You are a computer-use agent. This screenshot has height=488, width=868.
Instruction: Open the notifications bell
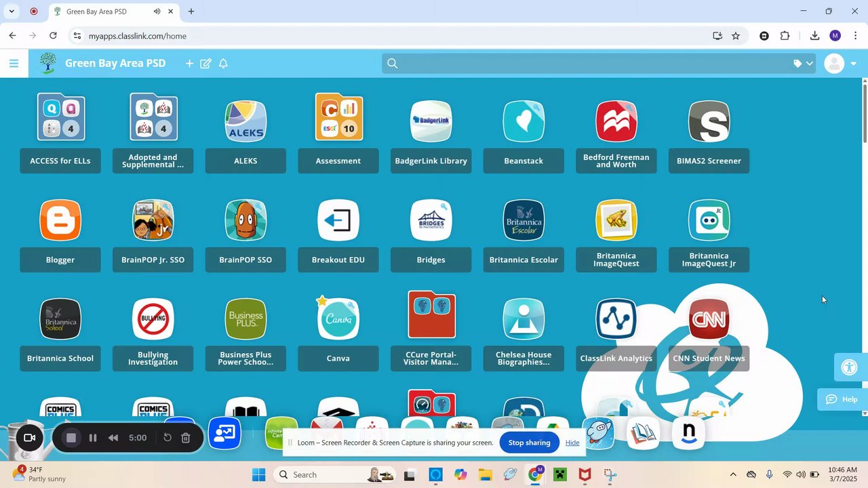223,63
